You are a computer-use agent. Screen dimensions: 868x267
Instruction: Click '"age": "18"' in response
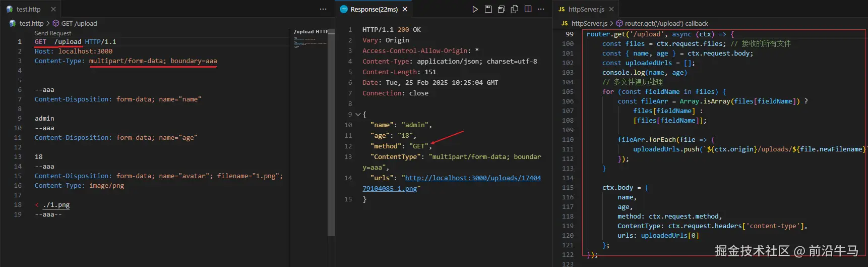391,136
